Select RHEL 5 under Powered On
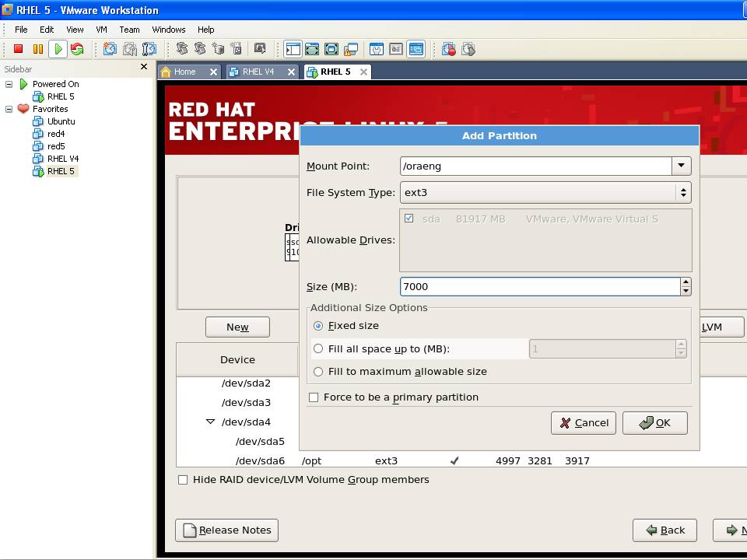This screenshot has width=747, height=560. pos(61,96)
